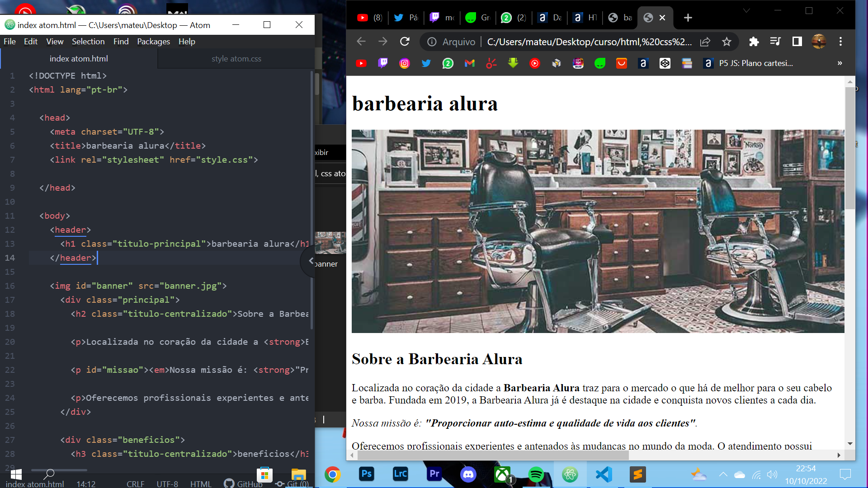Click CRLF line ending in Atom status bar
The image size is (868, 488).
click(x=135, y=484)
